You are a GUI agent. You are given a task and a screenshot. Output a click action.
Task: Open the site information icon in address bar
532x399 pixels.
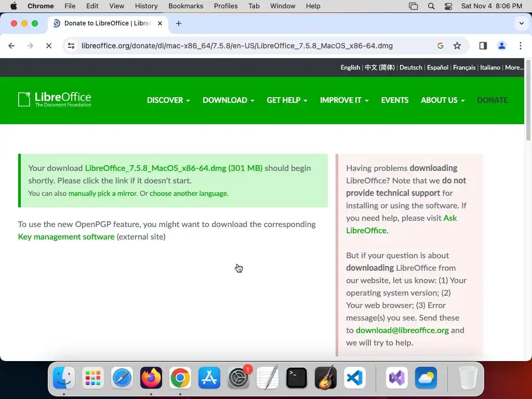coord(71,46)
